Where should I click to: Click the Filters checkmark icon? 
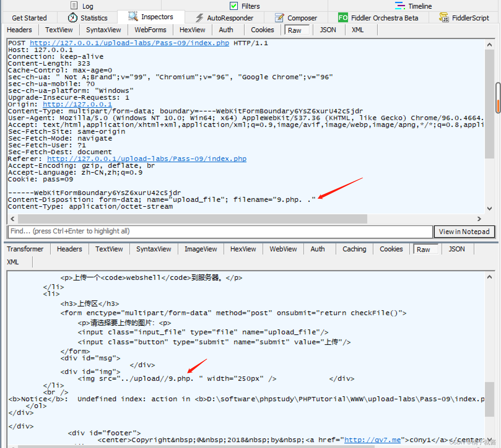(x=234, y=6)
